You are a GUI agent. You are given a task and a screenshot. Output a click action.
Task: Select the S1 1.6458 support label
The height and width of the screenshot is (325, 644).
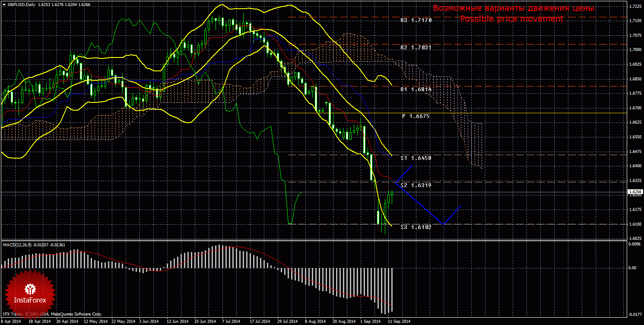(416, 158)
